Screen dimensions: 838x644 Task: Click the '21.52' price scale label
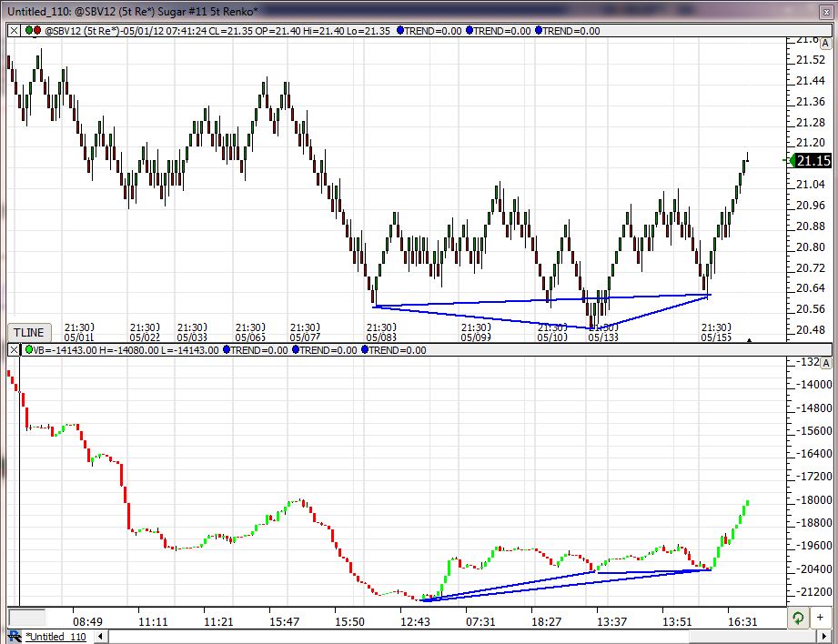pos(810,60)
